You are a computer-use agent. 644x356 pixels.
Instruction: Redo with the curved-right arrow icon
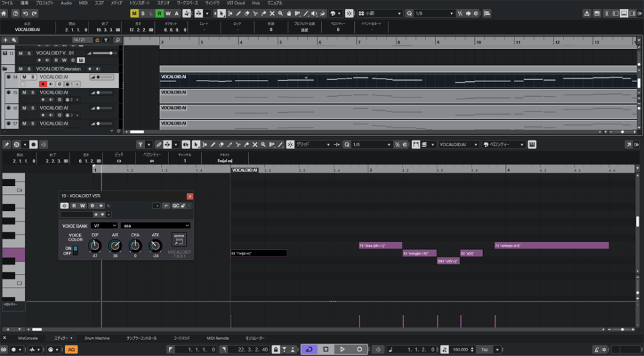(34, 13)
